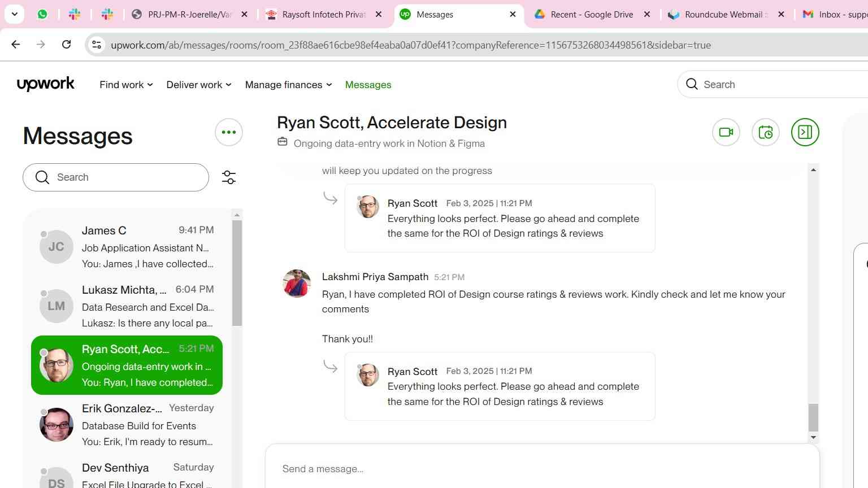
Task: Click the chat scrollbar up arrow
Action: [x=813, y=169]
